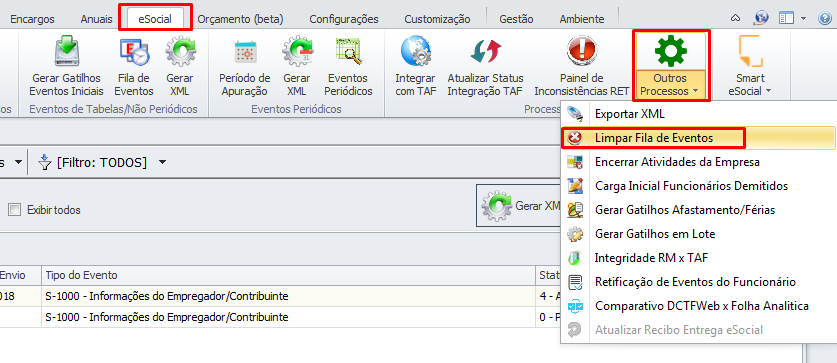Image resolution: width=837 pixels, height=363 pixels.
Task: Open the Fila de Eventos tool
Action: pyautogui.click(x=133, y=67)
